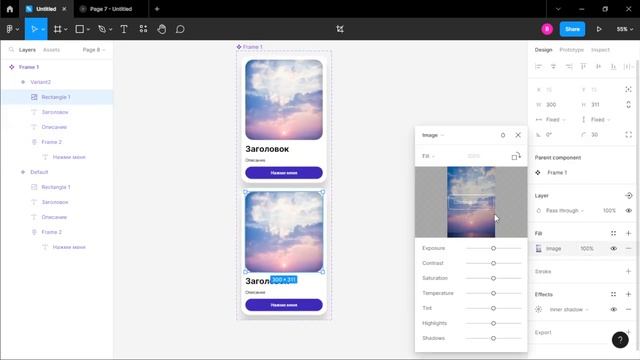Image resolution: width=640 pixels, height=360 pixels.
Task: Adjust the Exposure slider
Action: [493, 248]
